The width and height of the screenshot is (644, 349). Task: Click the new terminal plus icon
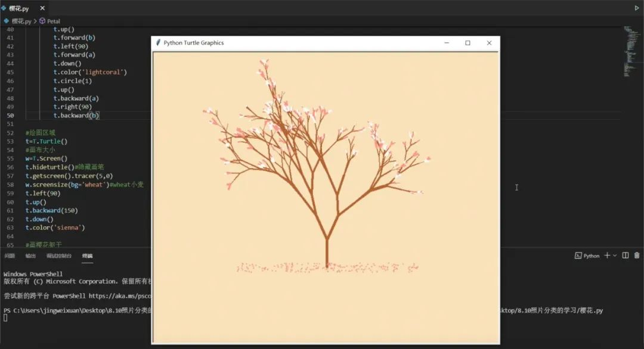point(607,255)
